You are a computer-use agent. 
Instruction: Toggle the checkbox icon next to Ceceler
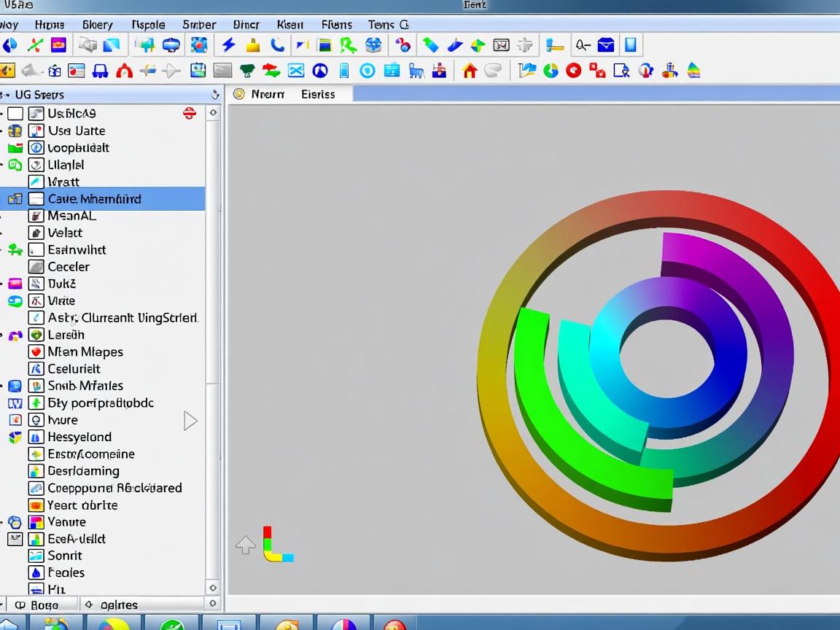click(36, 267)
